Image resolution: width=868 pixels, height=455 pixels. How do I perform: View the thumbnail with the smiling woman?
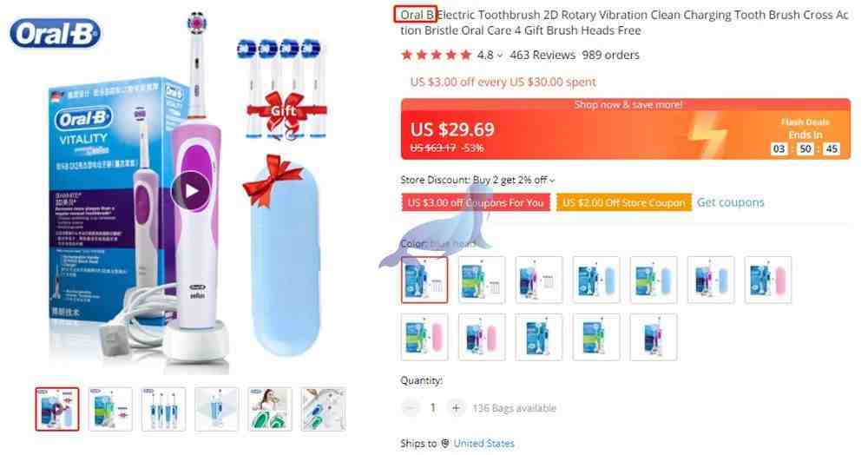pyautogui.click(x=270, y=409)
